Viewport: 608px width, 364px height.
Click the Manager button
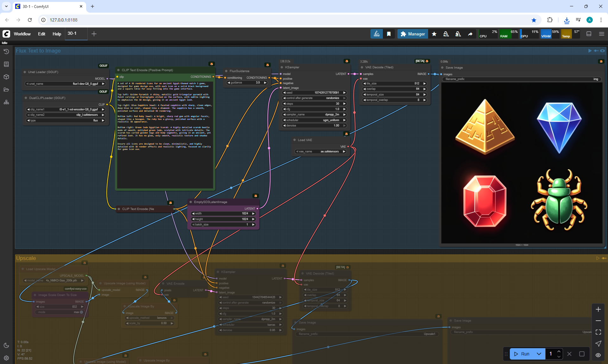tap(413, 34)
